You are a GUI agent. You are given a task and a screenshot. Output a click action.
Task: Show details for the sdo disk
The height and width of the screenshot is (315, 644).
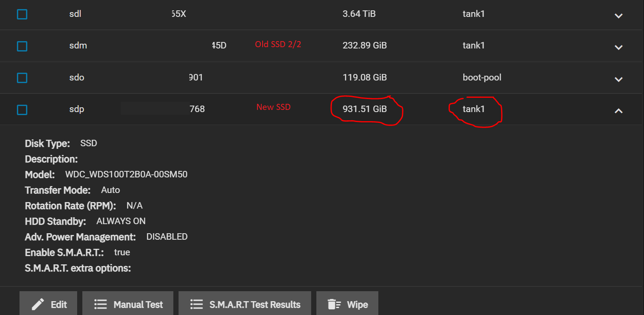tap(618, 79)
